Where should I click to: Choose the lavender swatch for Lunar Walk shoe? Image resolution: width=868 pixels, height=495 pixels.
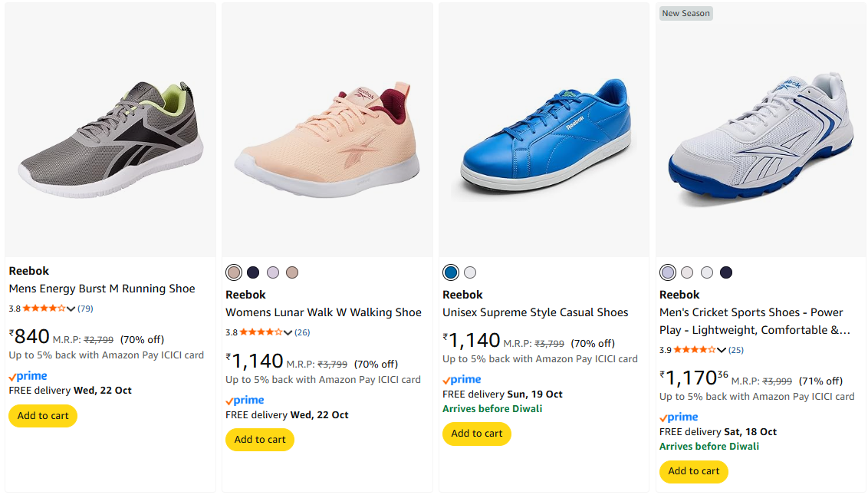point(273,272)
